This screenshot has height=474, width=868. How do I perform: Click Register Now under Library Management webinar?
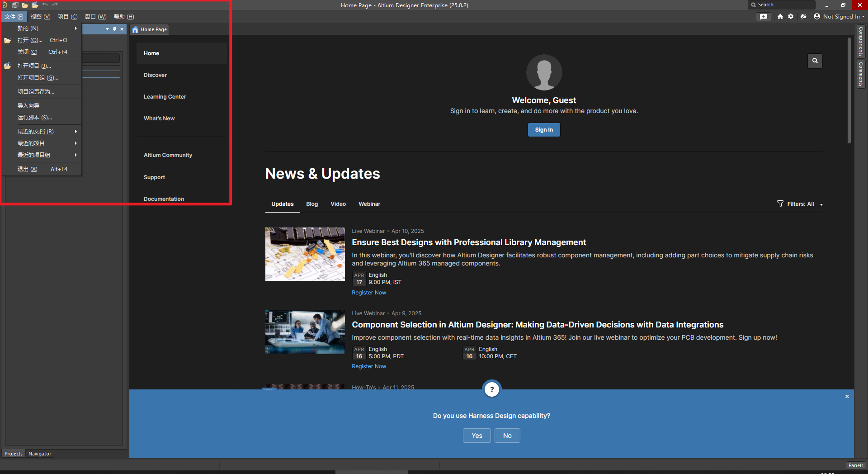tap(369, 293)
